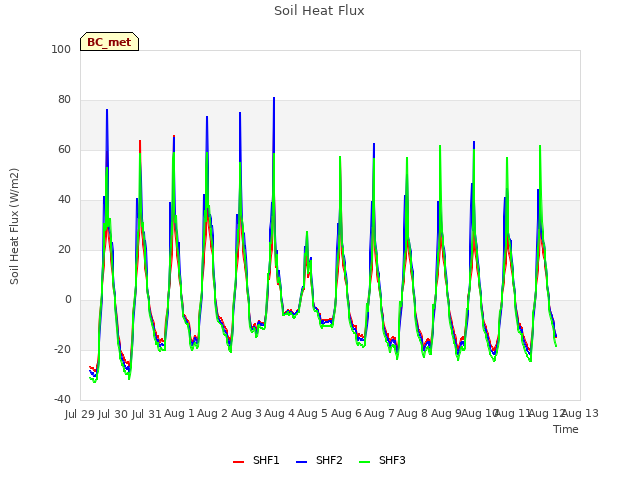
Task: Click the red SHF1 peak near Jul 31
Action: tap(140, 141)
